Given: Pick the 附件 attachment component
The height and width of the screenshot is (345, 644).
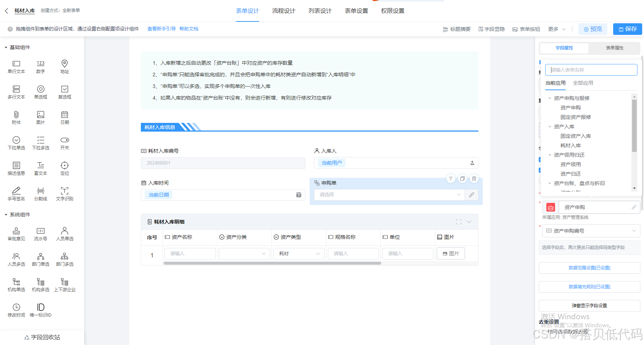Looking at the screenshot, I should click(x=16, y=118).
